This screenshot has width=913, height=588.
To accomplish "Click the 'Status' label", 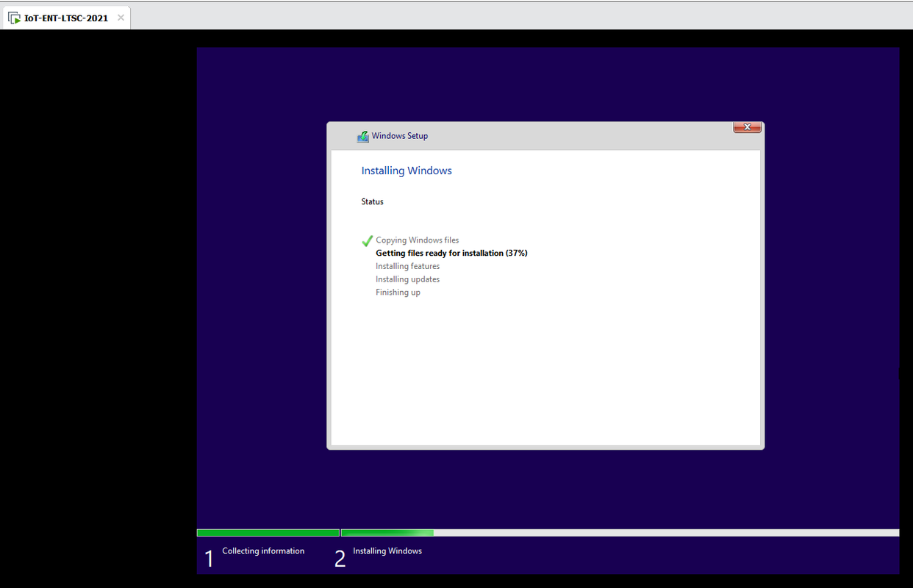I will click(373, 201).
